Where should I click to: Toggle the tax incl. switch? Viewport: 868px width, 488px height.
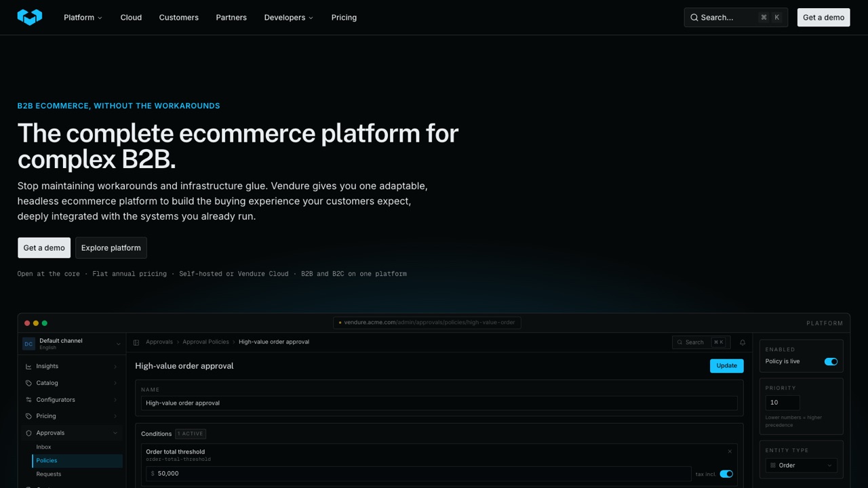coord(726,474)
